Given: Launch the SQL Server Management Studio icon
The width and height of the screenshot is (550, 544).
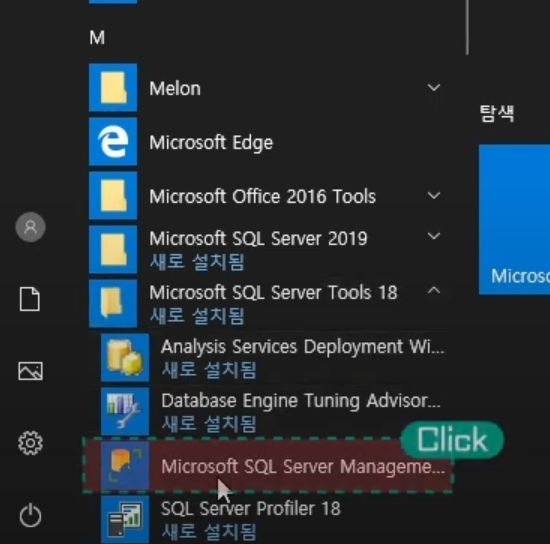Looking at the screenshot, I should (x=125, y=466).
